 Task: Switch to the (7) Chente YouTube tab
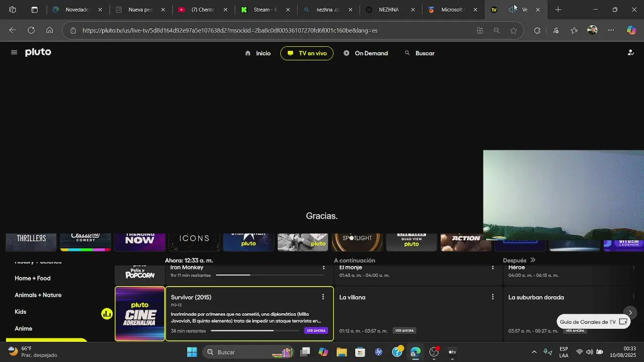(x=202, y=10)
